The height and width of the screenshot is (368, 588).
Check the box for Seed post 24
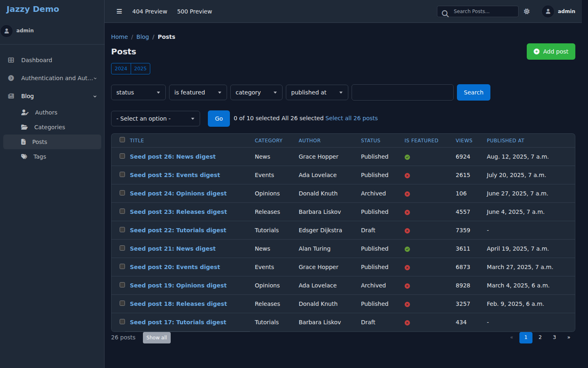point(122,193)
